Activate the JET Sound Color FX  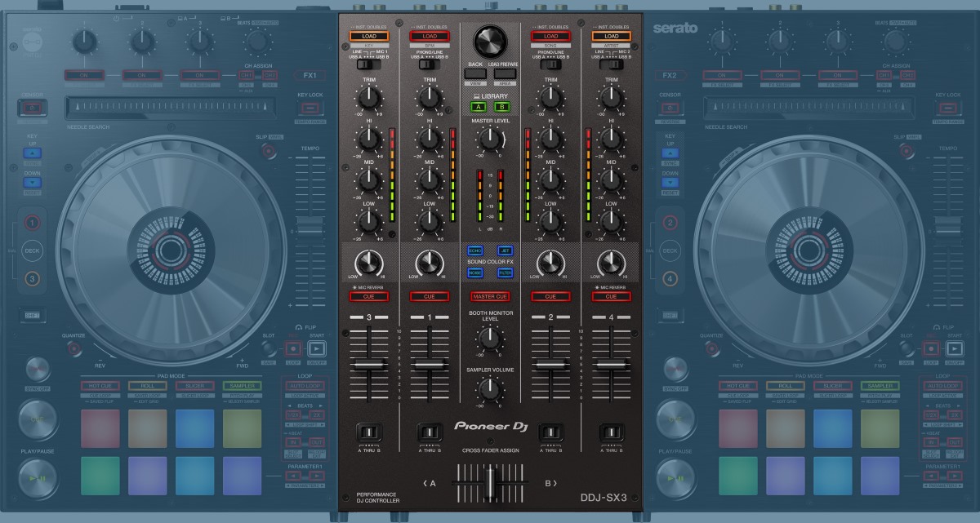point(506,251)
